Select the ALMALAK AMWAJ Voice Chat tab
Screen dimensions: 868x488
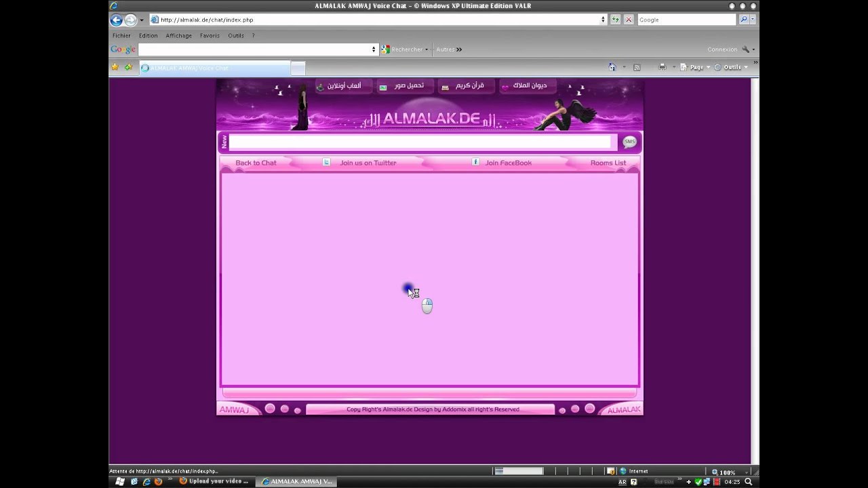pos(214,68)
